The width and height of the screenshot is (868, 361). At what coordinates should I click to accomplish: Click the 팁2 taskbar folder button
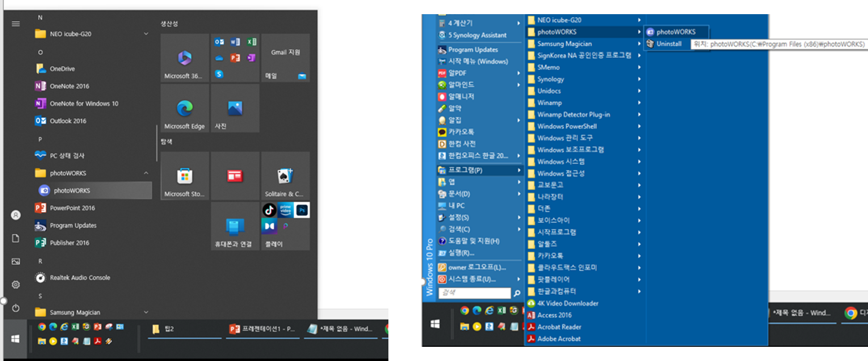[185, 329]
